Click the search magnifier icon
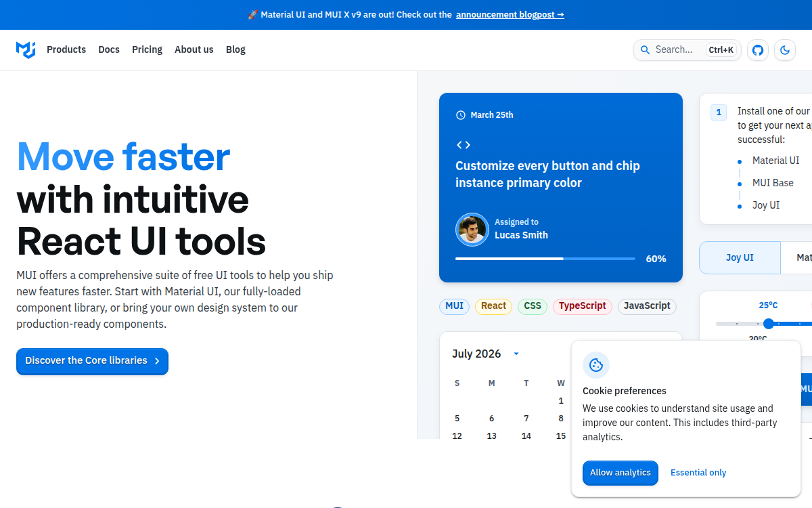The image size is (812, 508). point(645,50)
